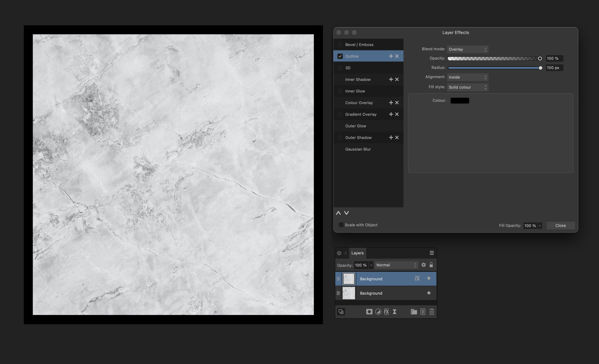Enable the Bevel / Emboss checkbox

click(340, 45)
